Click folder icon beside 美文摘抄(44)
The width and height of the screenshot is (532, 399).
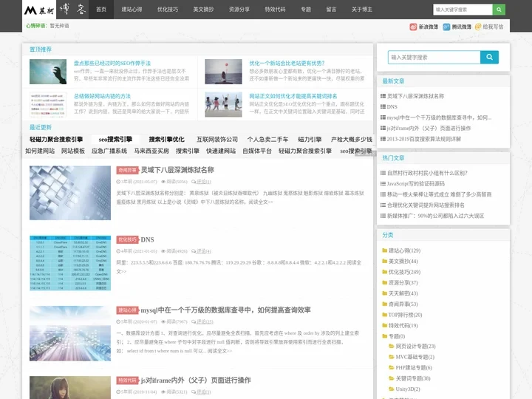(384, 262)
